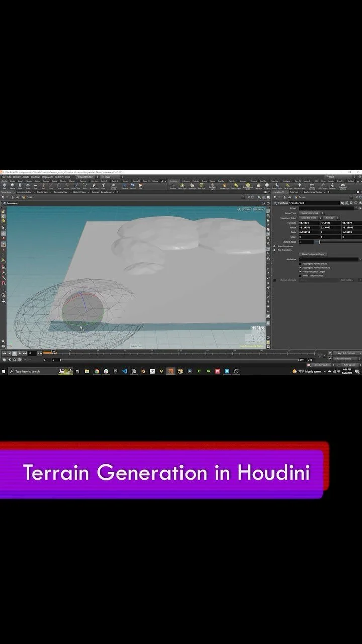
Task: Expand the Point Transform section
Action: tap(274, 246)
